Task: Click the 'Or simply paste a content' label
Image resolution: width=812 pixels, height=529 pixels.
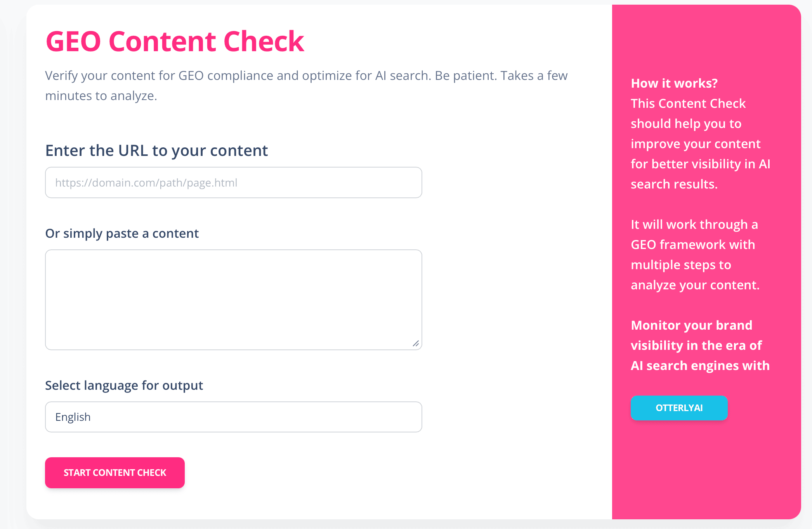Action: (122, 233)
